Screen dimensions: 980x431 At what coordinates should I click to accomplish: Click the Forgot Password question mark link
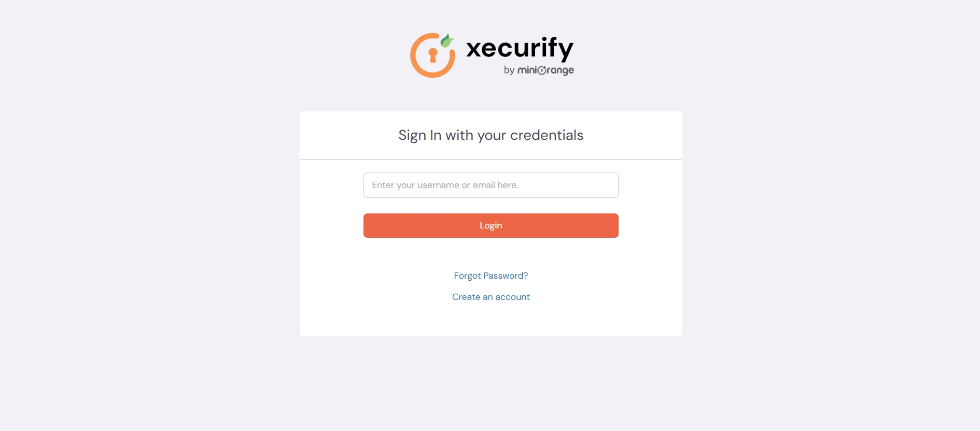525,276
